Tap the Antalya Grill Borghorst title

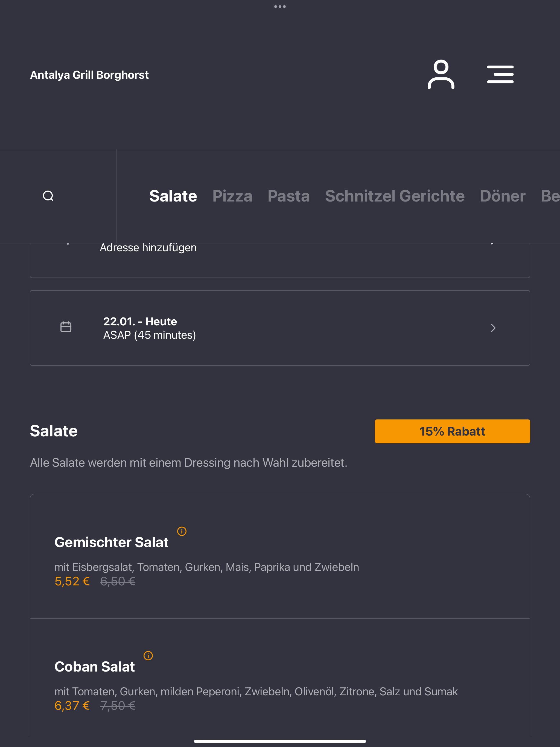(x=89, y=75)
